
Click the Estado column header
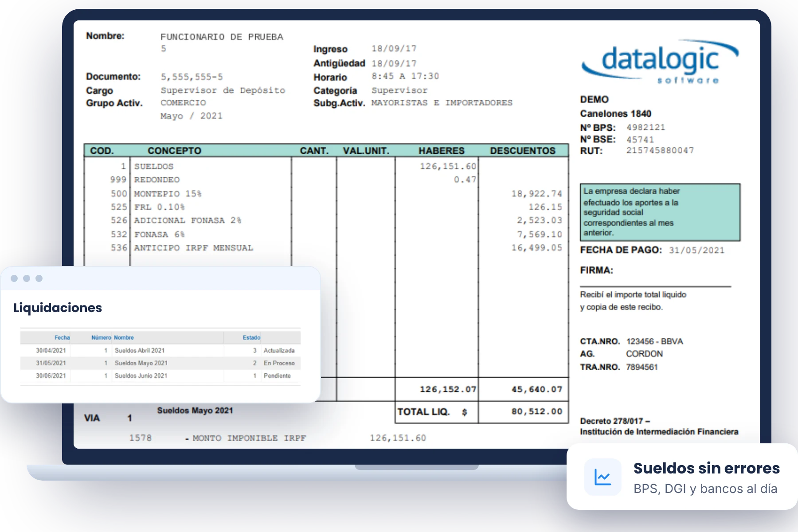pyautogui.click(x=251, y=338)
